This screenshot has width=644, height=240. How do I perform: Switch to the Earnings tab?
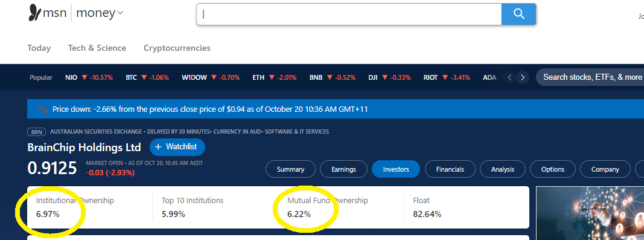(x=343, y=169)
